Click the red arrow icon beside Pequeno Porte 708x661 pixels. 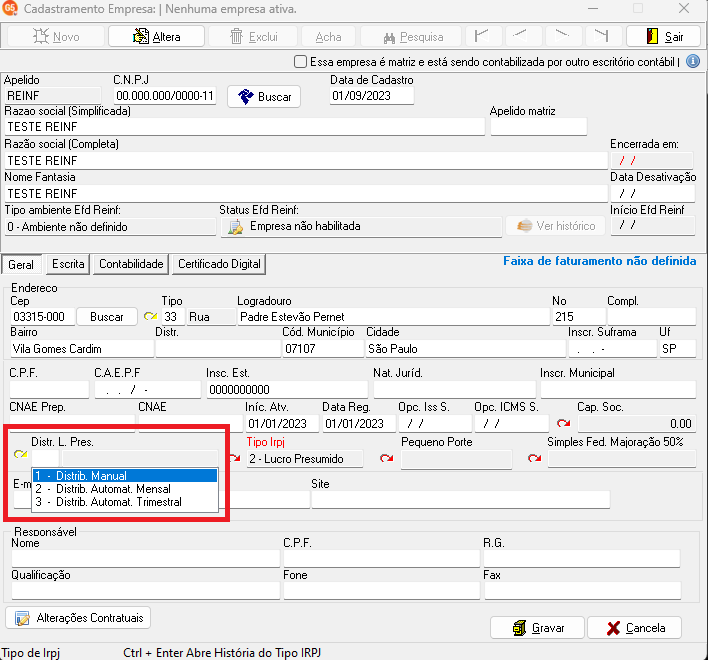pyautogui.click(x=386, y=459)
